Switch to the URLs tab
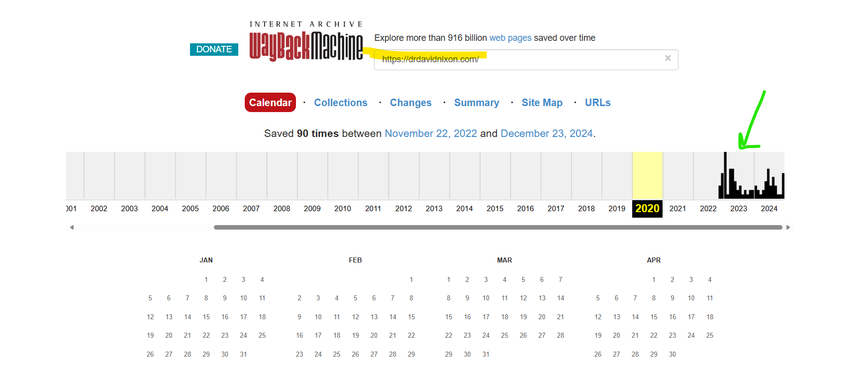 point(598,103)
